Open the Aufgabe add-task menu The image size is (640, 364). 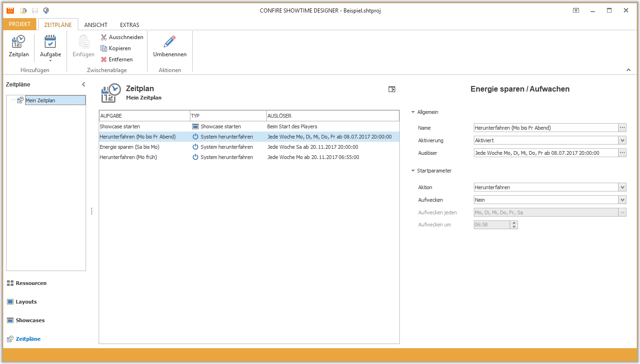pyautogui.click(x=50, y=48)
